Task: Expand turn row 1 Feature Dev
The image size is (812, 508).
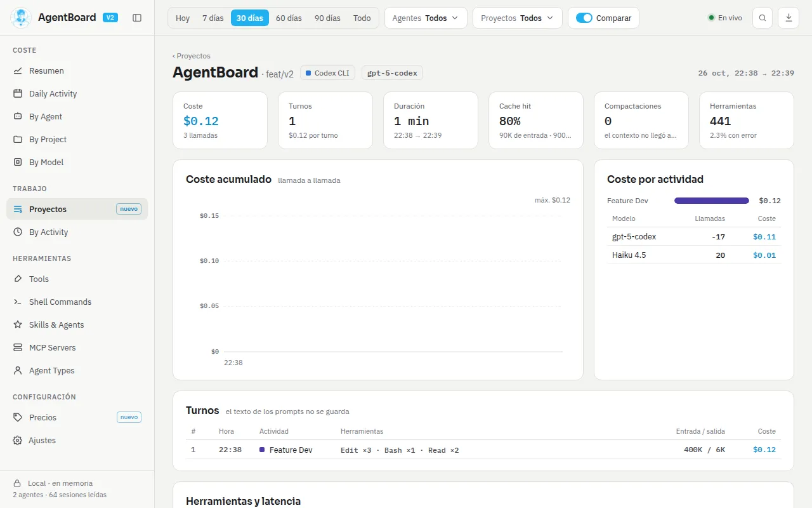Action: [483, 450]
